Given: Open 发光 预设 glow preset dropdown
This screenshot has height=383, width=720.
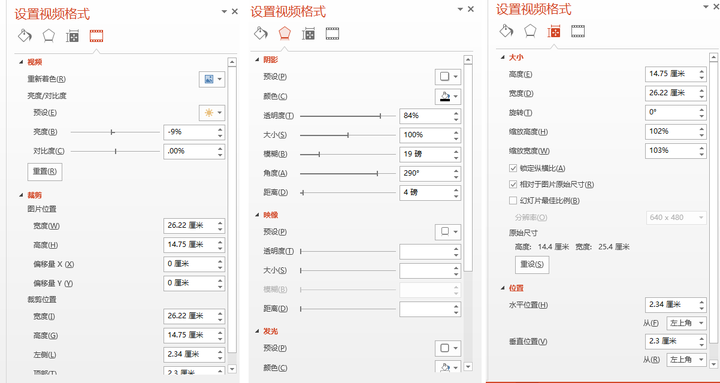Looking at the screenshot, I should click(x=448, y=348).
